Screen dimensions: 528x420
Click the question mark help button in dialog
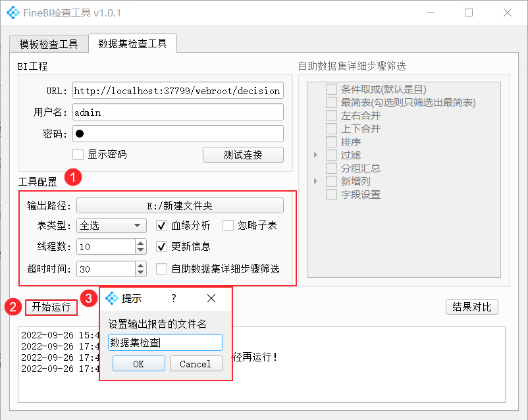173,298
